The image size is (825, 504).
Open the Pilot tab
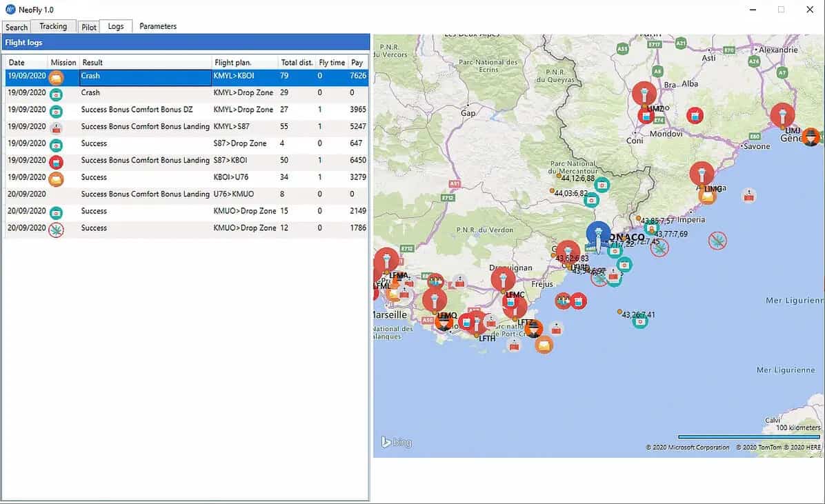click(89, 28)
